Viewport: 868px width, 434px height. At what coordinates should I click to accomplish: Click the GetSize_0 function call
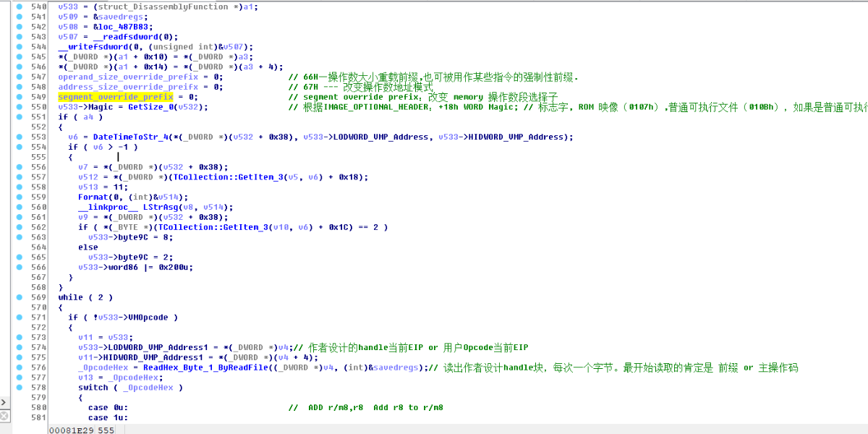152,107
